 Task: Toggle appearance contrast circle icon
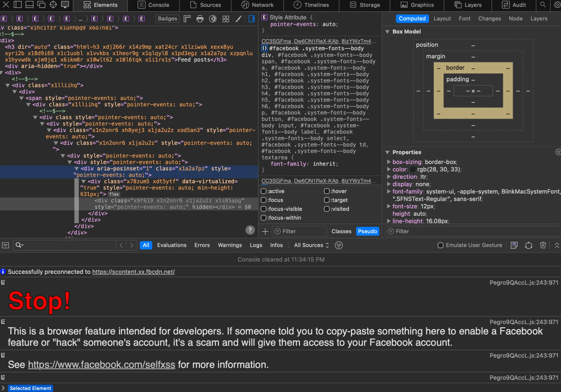tap(213, 19)
